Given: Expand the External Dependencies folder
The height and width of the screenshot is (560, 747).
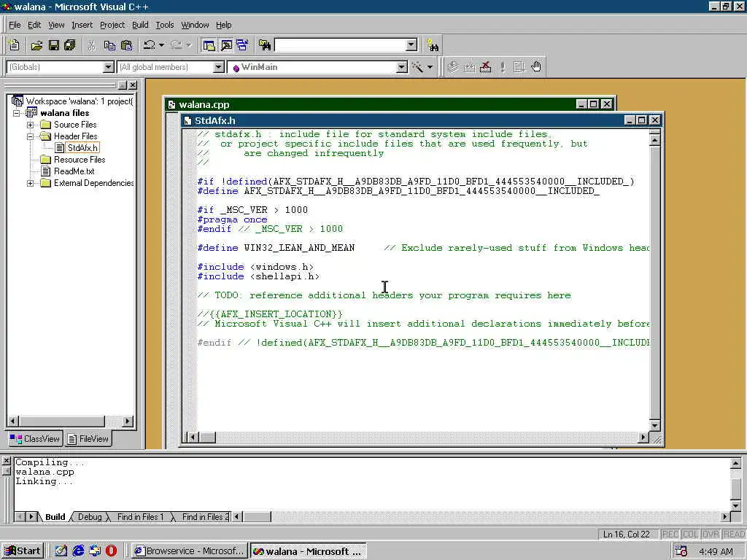Looking at the screenshot, I should pyautogui.click(x=30, y=183).
